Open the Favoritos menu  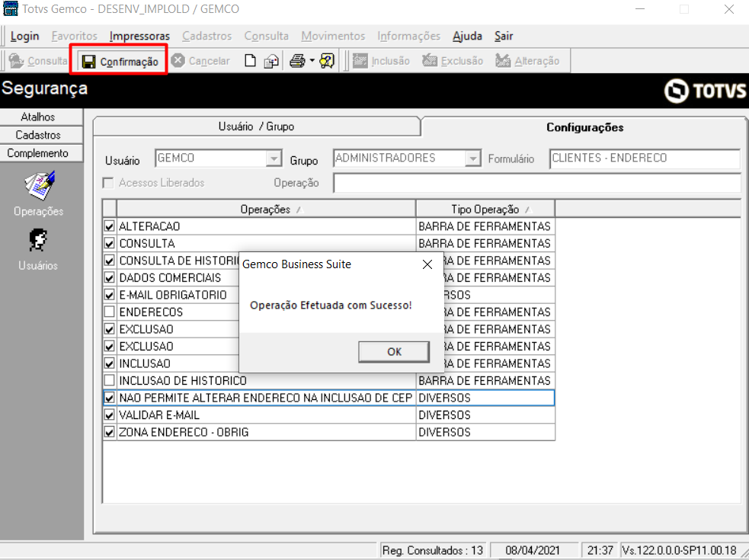point(75,36)
